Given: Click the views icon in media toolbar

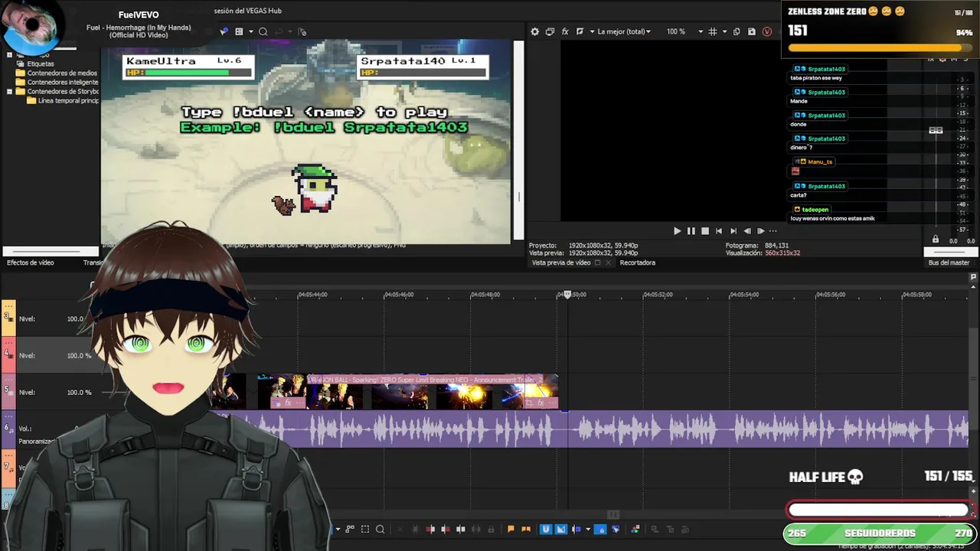Looking at the screenshot, I should [x=239, y=31].
